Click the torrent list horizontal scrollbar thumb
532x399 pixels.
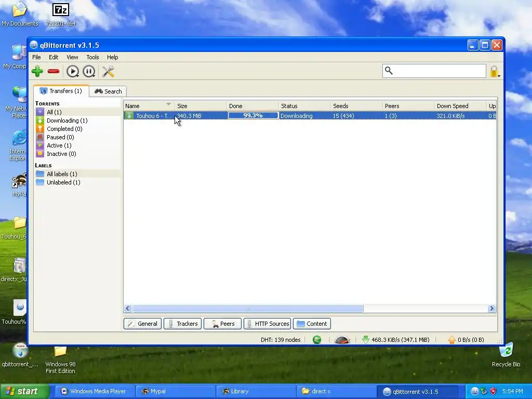(248, 309)
